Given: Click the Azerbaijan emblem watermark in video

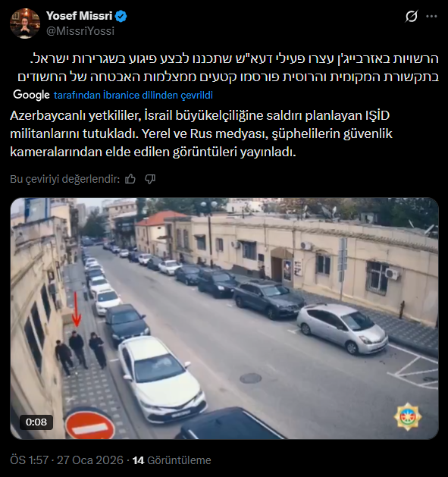Looking at the screenshot, I should [x=408, y=417].
